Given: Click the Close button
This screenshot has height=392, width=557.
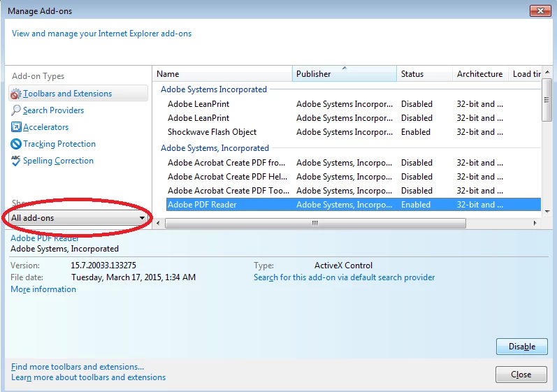Looking at the screenshot, I should coord(521,375).
